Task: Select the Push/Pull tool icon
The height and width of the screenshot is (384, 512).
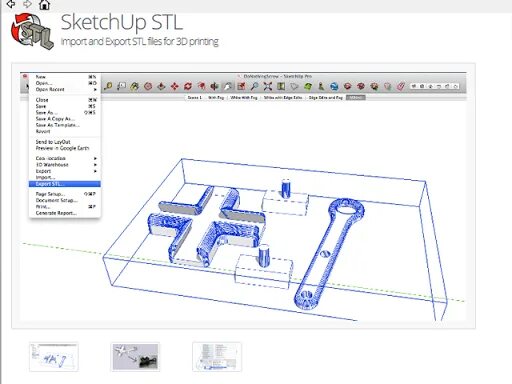Action: pos(161,86)
